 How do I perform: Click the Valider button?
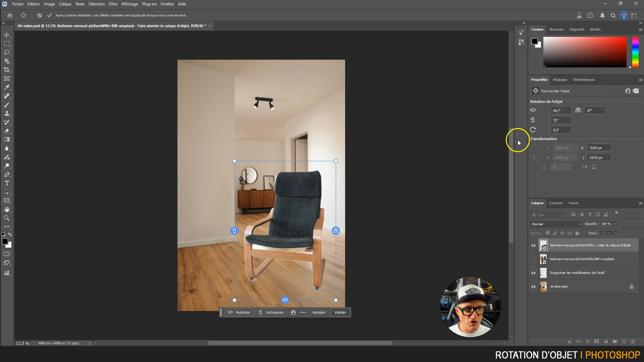[340, 312]
